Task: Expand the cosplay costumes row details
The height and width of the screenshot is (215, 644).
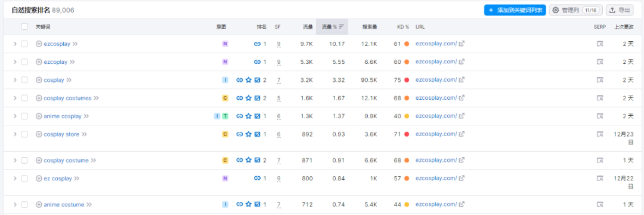Action: point(15,98)
